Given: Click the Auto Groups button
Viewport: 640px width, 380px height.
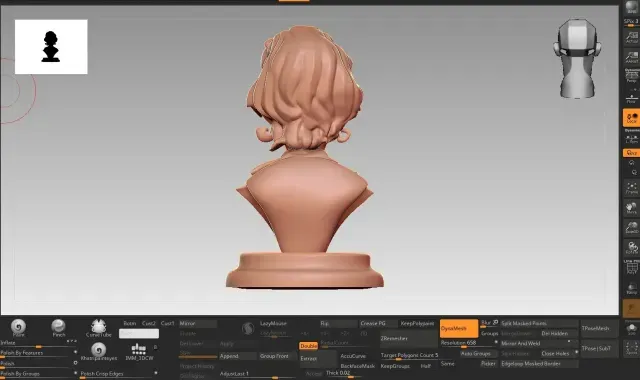Looking at the screenshot, I should (x=478, y=353).
